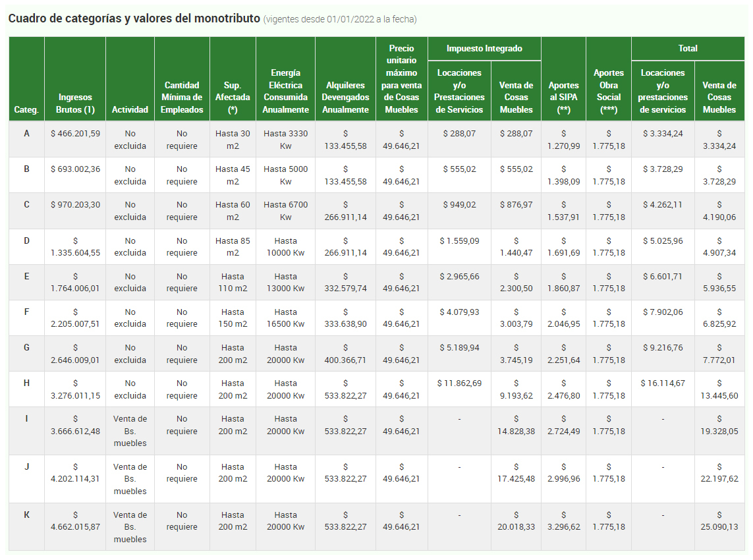Click the Impuesto Integrado group header
Screen dimensions: 753x560
coord(484,48)
